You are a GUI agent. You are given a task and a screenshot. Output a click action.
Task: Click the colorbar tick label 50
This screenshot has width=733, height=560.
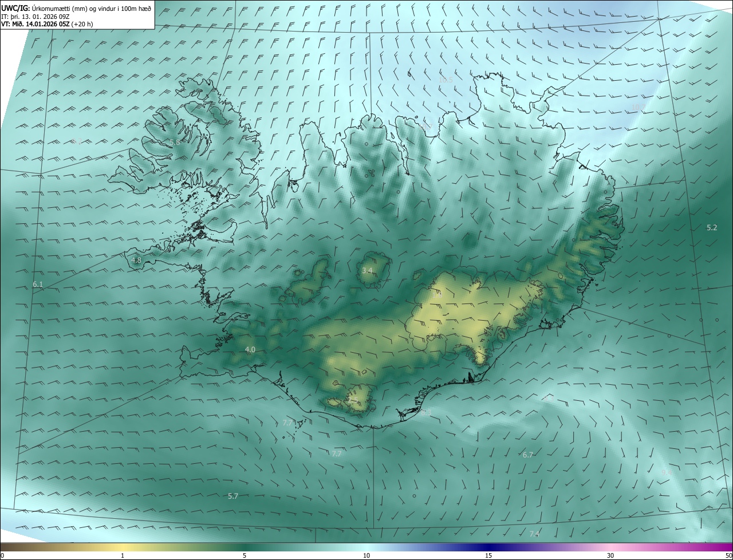pyautogui.click(x=728, y=555)
